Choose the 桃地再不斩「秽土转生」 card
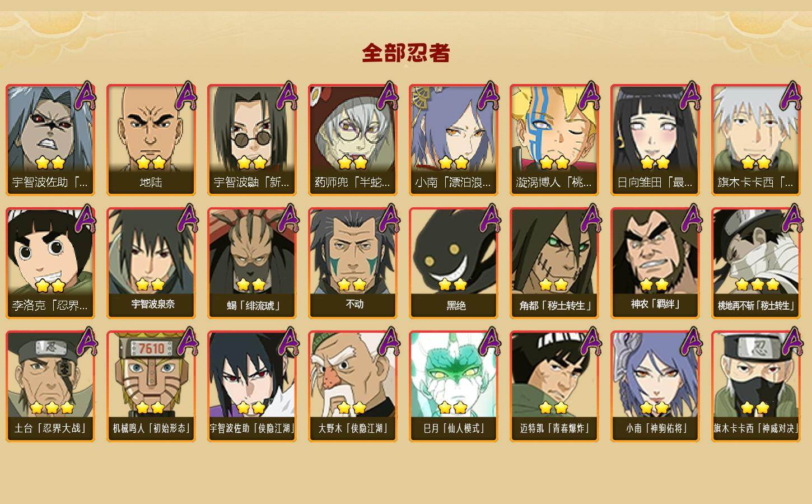The image size is (812, 504). (756, 263)
